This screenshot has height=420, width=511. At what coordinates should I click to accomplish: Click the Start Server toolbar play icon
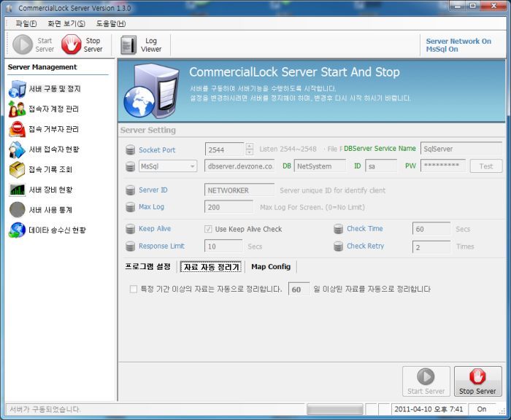coord(22,44)
